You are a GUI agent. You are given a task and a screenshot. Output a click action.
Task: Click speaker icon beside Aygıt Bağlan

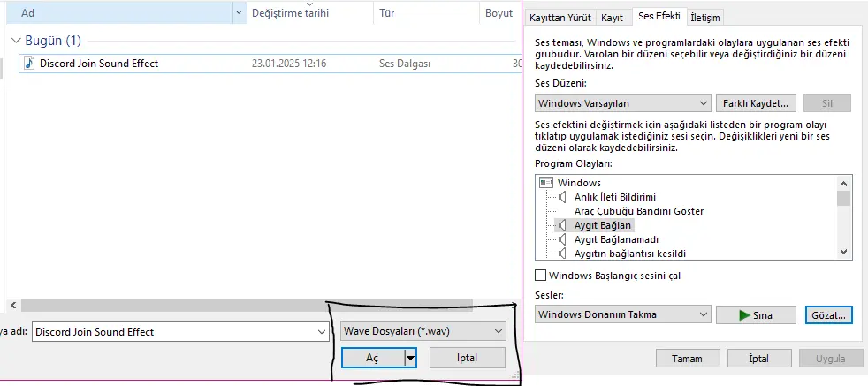click(x=562, y=225)
